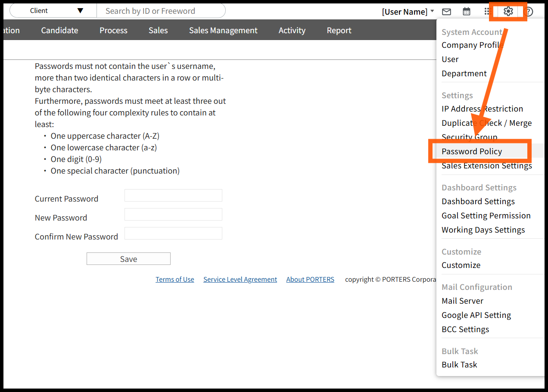Choose IP Address Restriction in menu
548x392 pixels.
(x=482, y=109)
